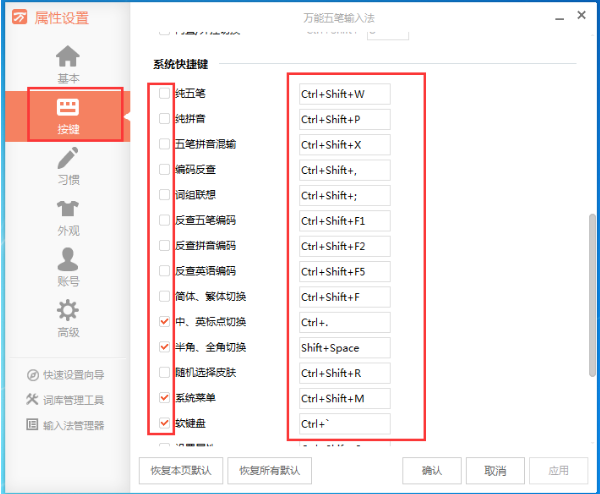This screenshot has width=600, height=494.
Task: Confirm settings with 确认 button
Action: (x=432, y=470)
